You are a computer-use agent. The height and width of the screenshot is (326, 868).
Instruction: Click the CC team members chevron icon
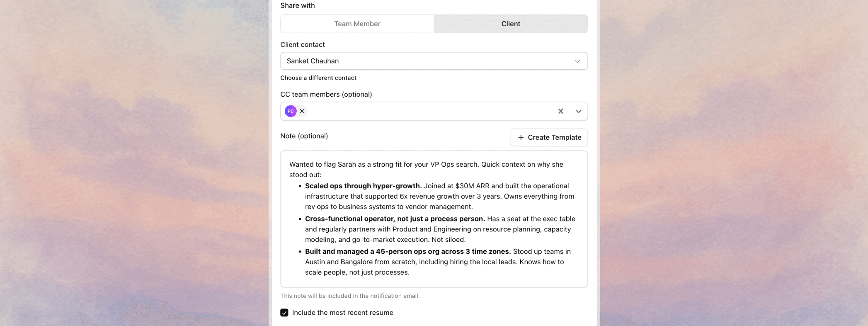click(x=577, y=111)
